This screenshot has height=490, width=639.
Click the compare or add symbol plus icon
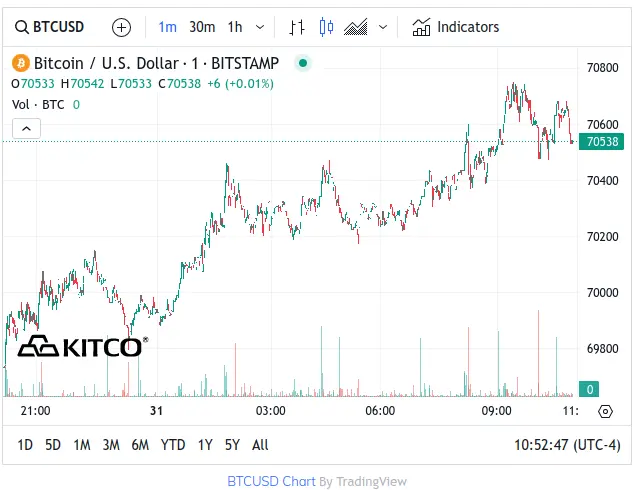121,28
